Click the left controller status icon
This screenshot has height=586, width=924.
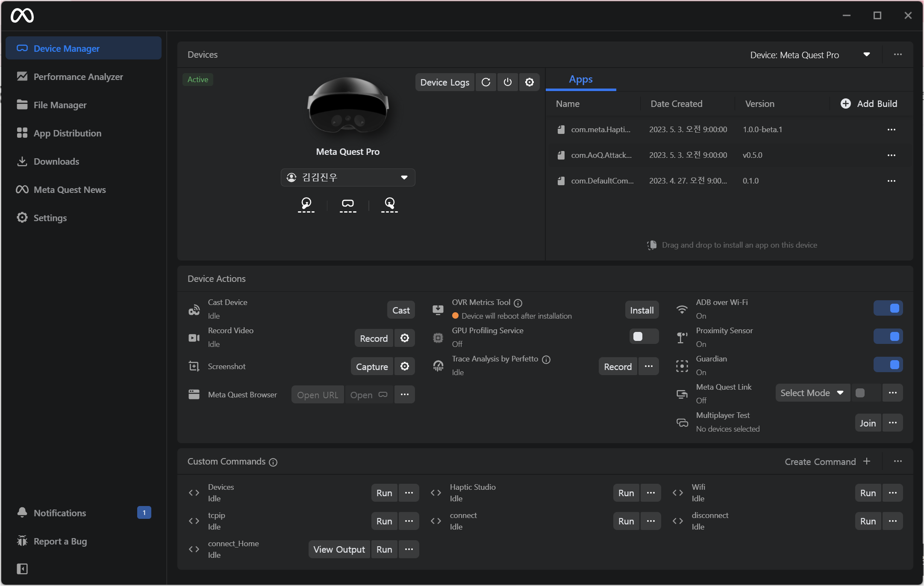coord(306,203)
